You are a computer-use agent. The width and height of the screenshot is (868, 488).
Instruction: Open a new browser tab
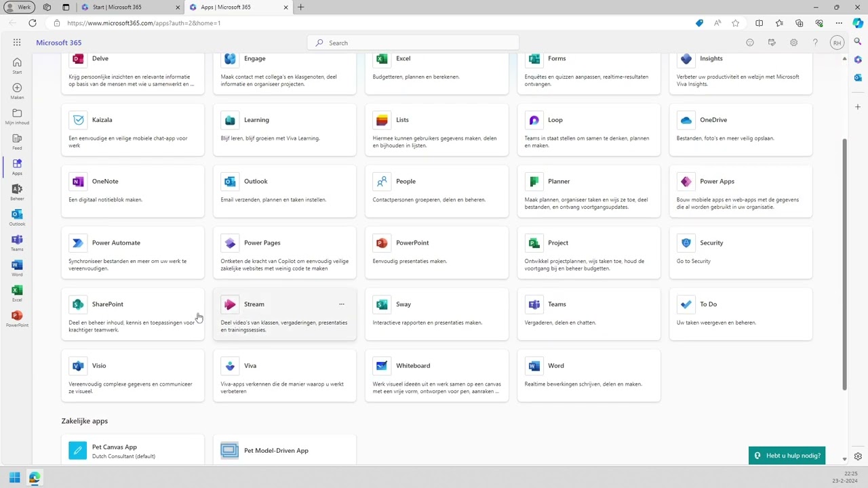(x=301, y=7)
